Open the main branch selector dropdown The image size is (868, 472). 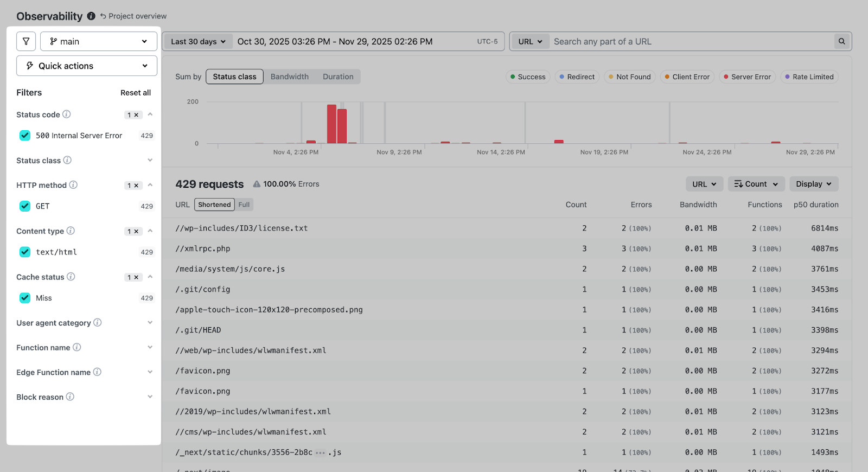pyautogui.click(x=99, y=41)
